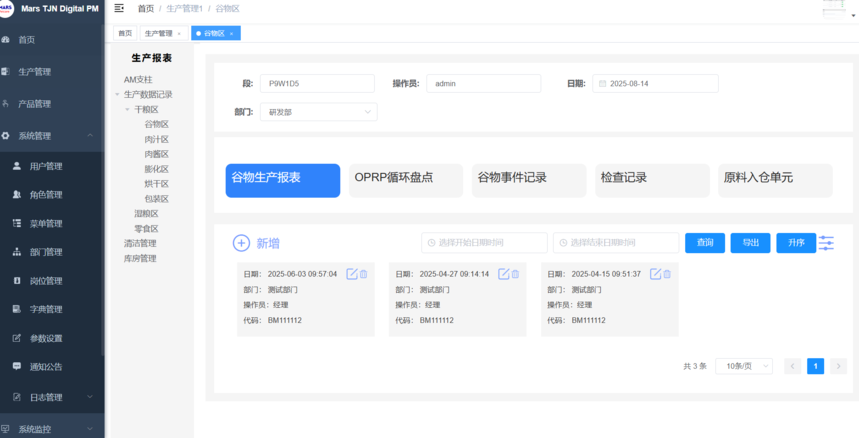Select 肉汁区 in the tree
Viewport: 859px width, 438px height.
157,139
